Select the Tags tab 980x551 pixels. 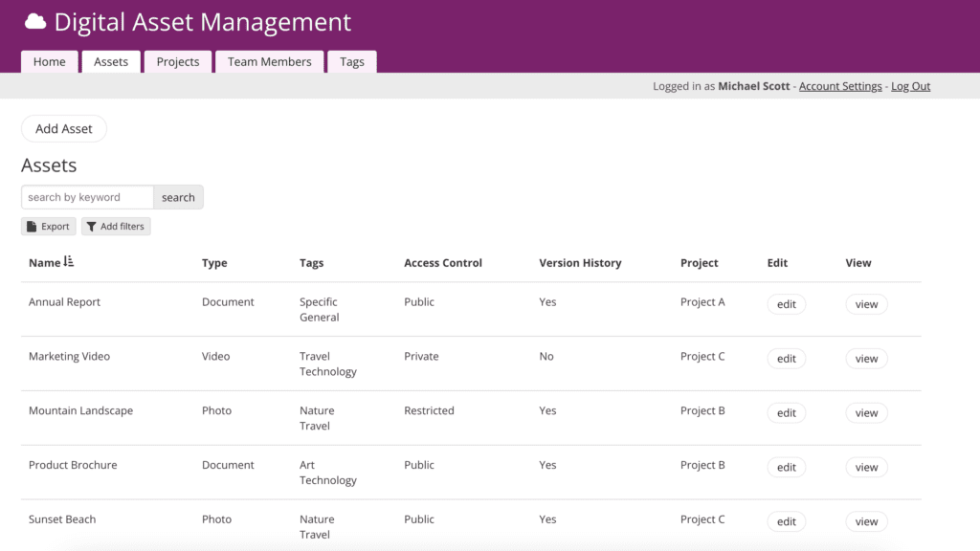tap(352, 61)
